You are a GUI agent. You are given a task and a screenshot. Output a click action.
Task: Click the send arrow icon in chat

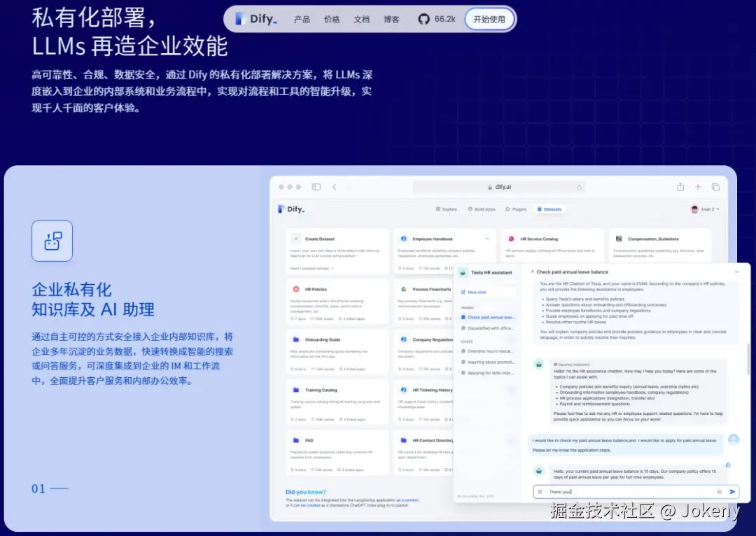coord(732,492)
